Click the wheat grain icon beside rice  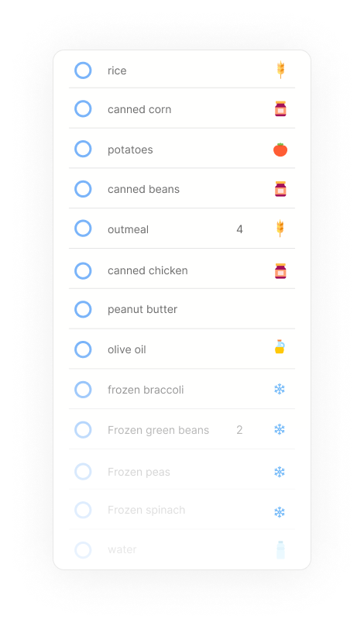click(280, 70)
